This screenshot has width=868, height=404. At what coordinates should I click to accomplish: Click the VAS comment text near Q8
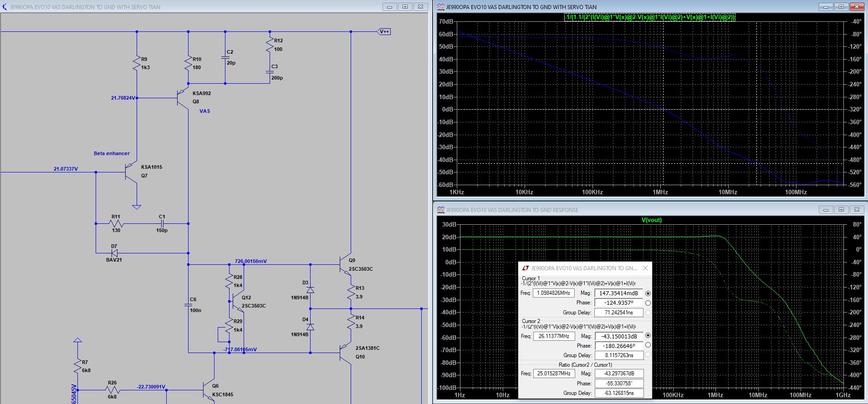pyautogui.click(x=204, y=111)
